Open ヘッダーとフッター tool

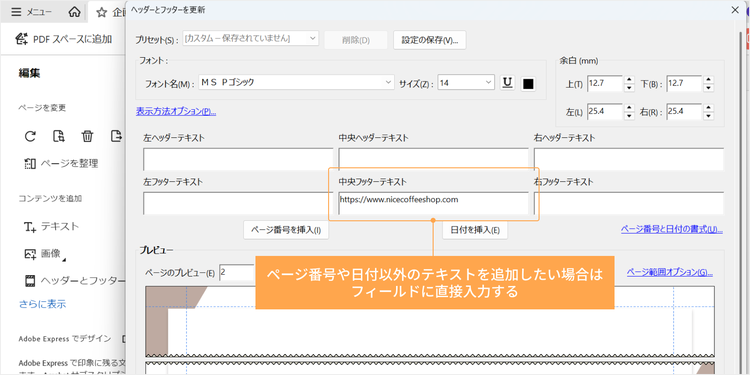pos(75,281)
